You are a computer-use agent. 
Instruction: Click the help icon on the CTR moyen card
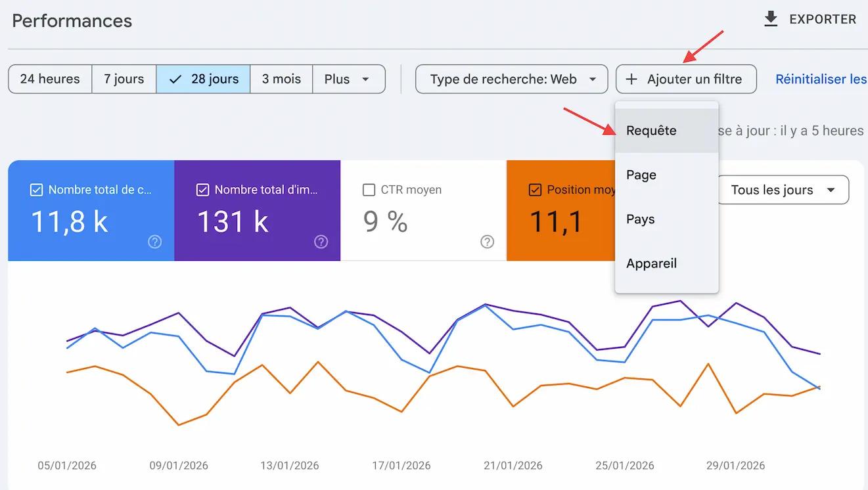tap(487, 242)
